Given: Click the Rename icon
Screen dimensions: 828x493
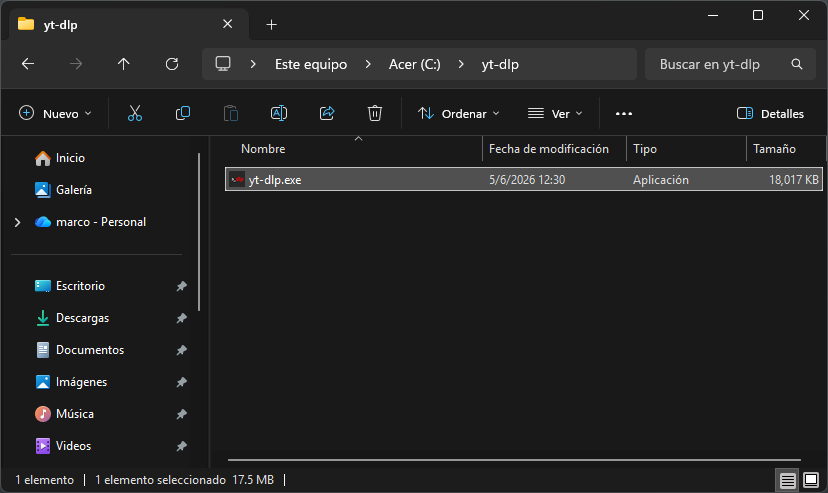Looking at the screenshot, I should [x=279, y=113].
